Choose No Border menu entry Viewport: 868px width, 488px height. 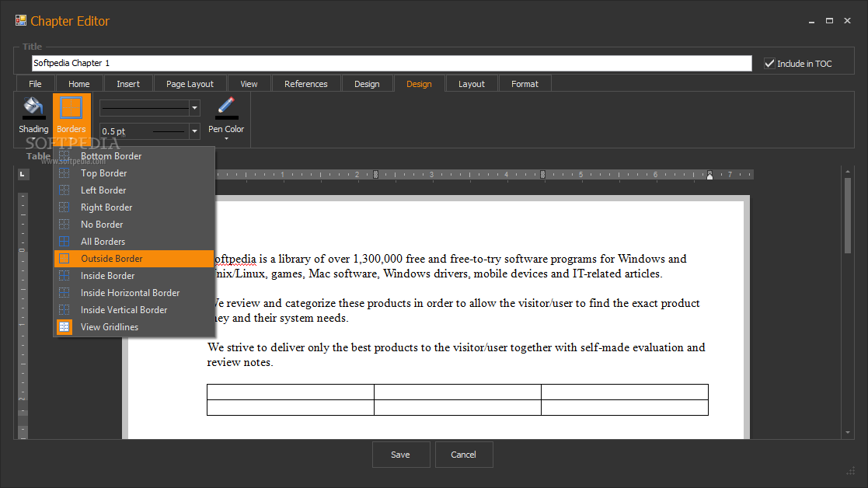click(x=134, y=225)
